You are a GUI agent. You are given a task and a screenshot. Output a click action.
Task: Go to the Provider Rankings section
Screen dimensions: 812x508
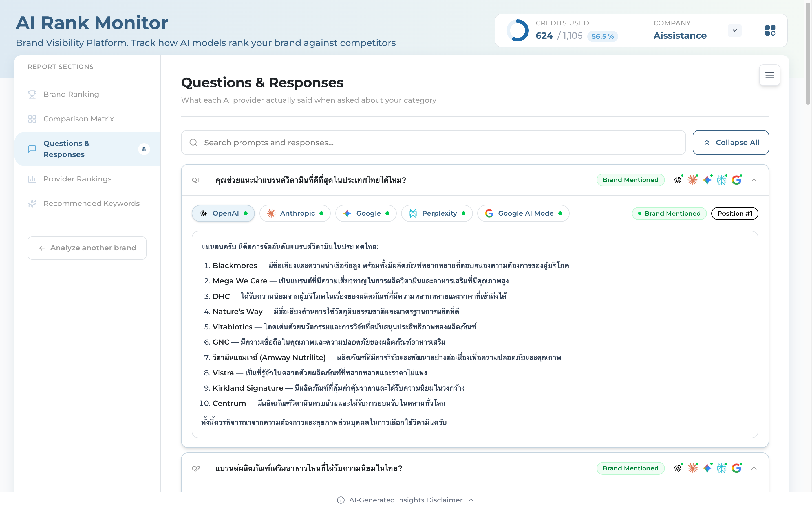pos(87,179)
